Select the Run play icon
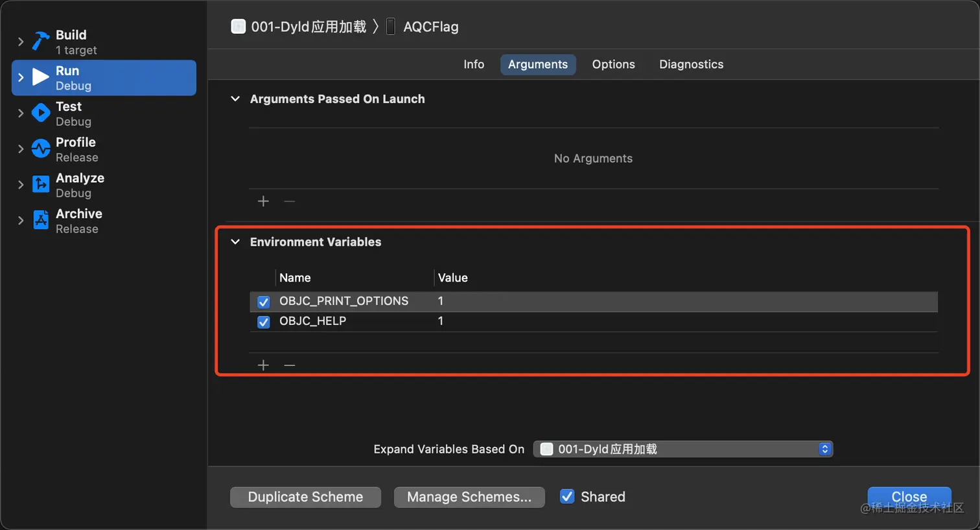 41,77
